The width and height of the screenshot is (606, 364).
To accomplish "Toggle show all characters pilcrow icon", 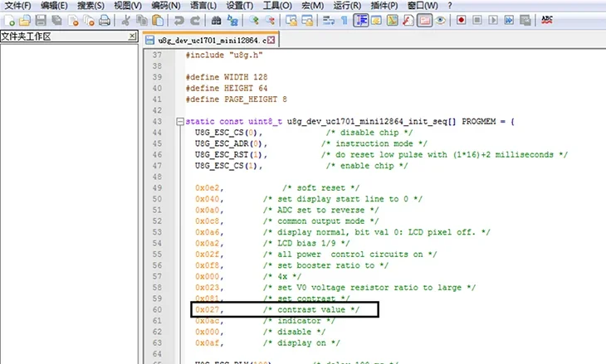I will [344, 20].
